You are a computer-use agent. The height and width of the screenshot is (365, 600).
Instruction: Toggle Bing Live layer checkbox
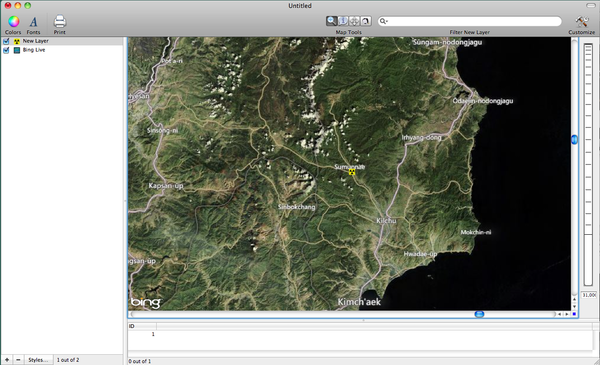pos(6,50)
